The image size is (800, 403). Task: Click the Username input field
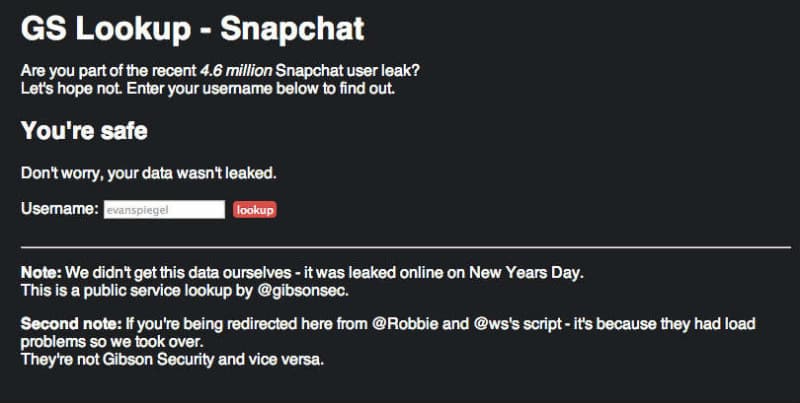coord(164,210)
